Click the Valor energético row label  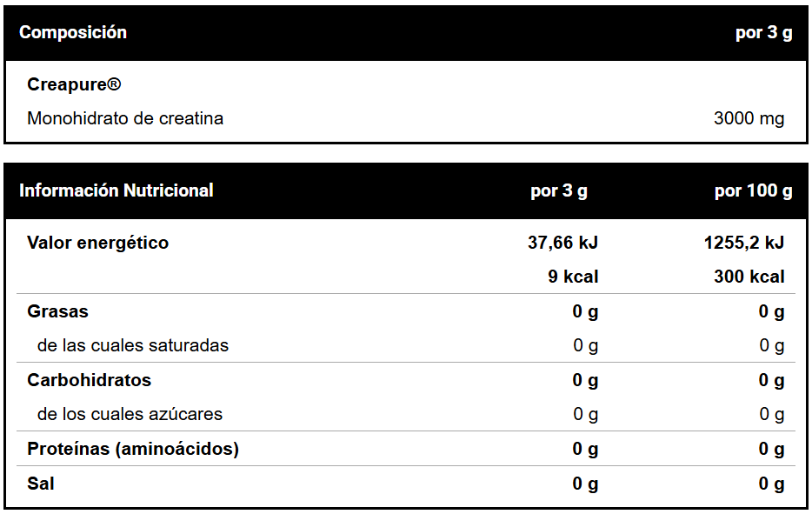pos(97,243)
